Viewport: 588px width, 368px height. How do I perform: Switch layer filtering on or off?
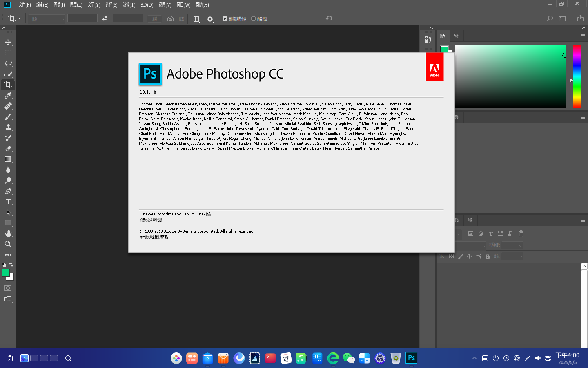click(x=521, y=233)
